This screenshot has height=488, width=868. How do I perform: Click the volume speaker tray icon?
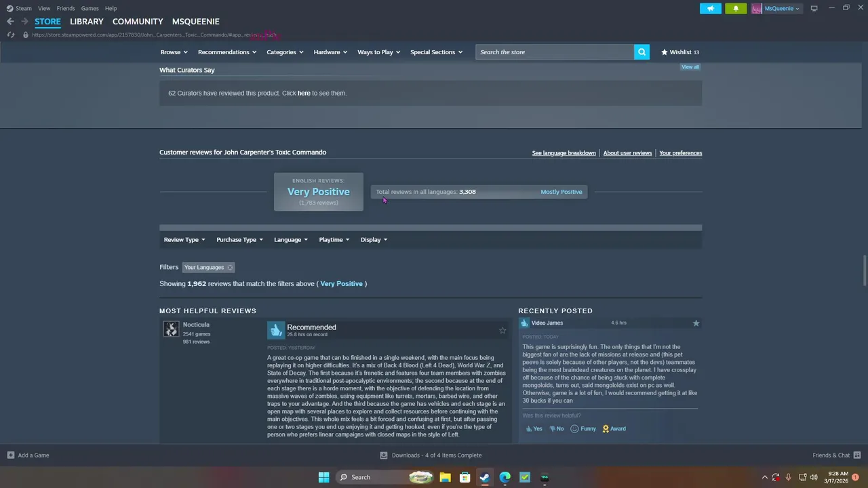click(x=813, y=477)
